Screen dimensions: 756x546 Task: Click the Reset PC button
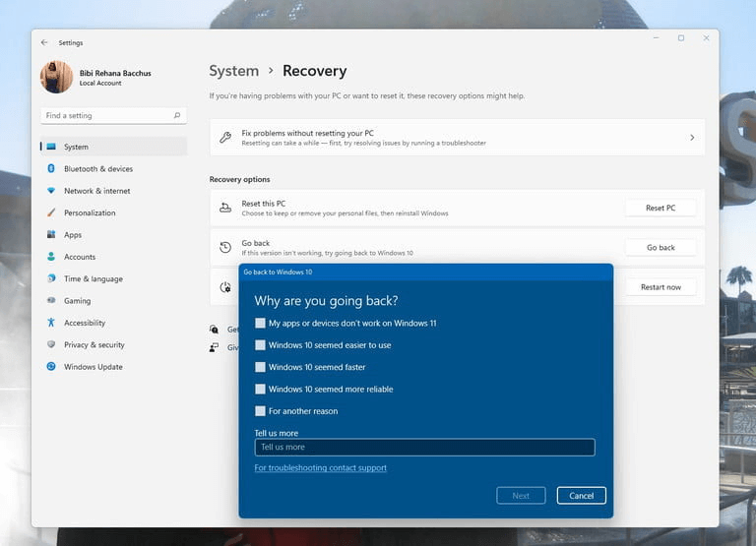click(661, 208)
